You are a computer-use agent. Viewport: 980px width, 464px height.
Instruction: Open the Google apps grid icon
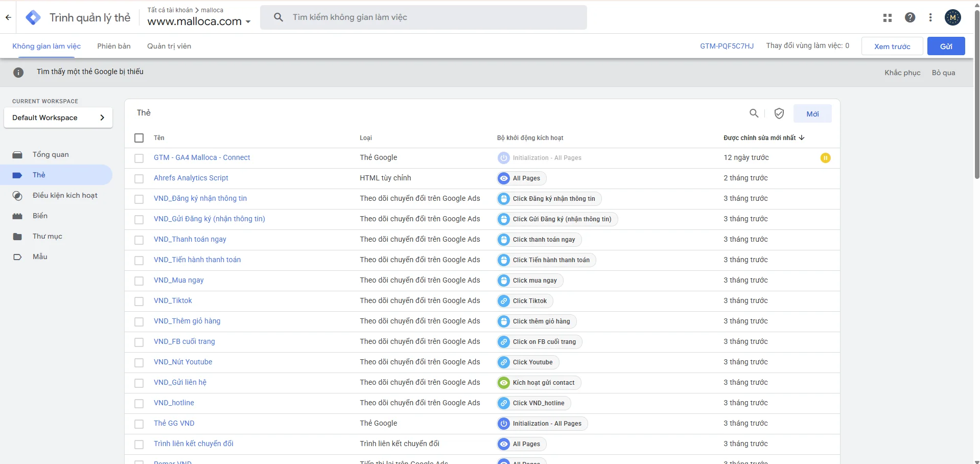[x=888, y=18]
